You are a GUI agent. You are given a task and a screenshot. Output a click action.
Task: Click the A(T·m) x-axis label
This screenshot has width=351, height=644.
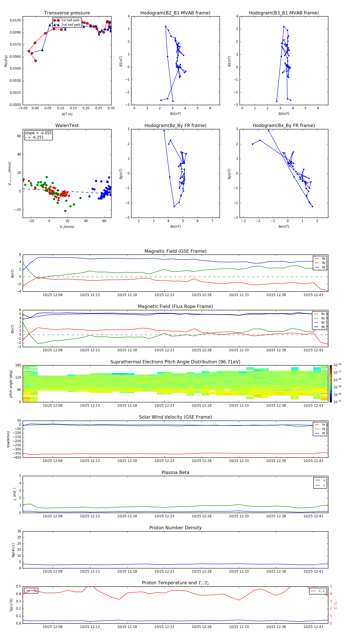point(67,114)
